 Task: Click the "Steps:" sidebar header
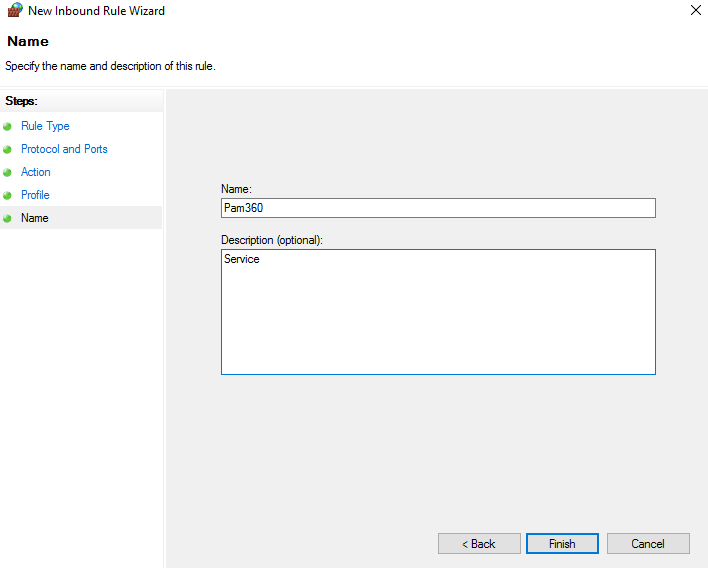21,101
